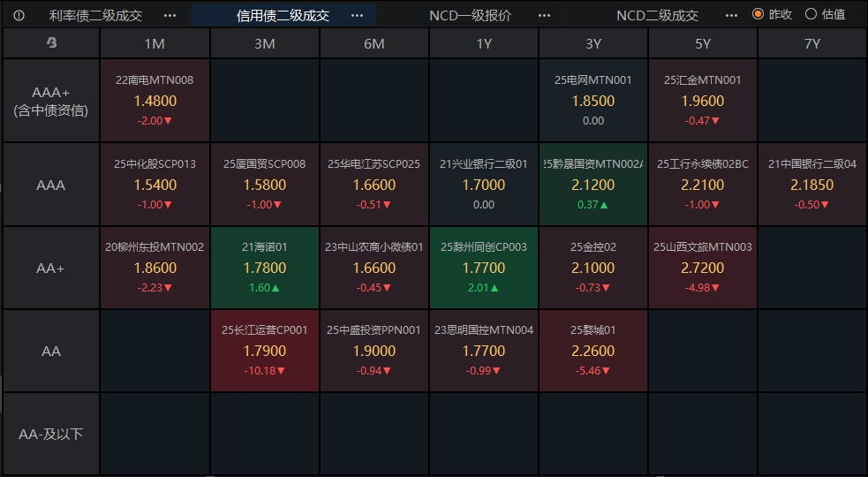Click the 22南电MTN008 bond cell
868x477 pixels.
click(x=155, y=100)
